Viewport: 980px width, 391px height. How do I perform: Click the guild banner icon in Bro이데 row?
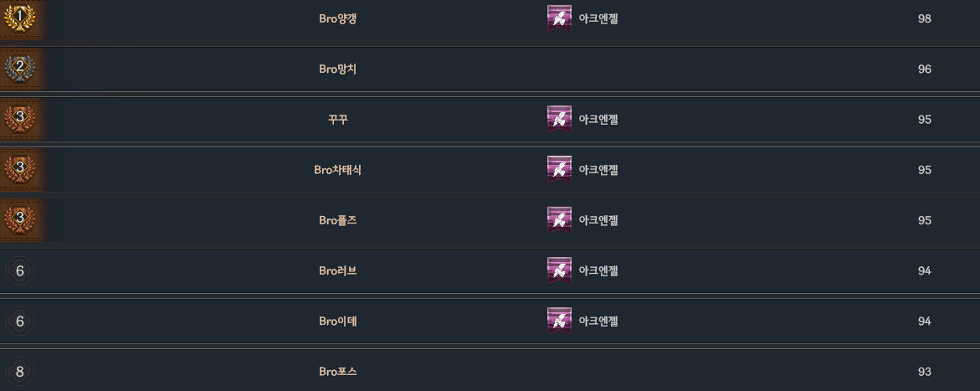[x=559, y=320]
